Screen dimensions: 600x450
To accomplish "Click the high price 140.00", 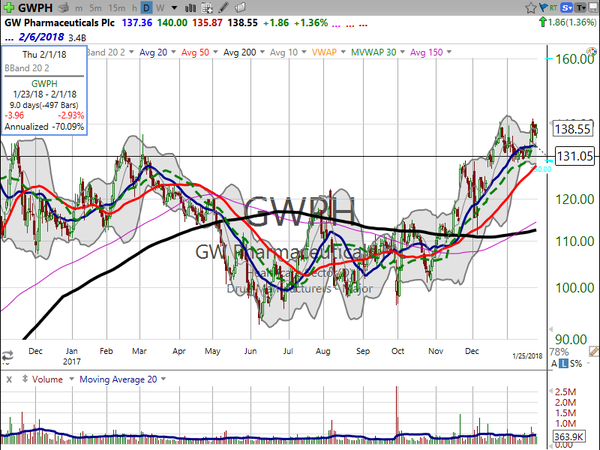I will point(172,23).
